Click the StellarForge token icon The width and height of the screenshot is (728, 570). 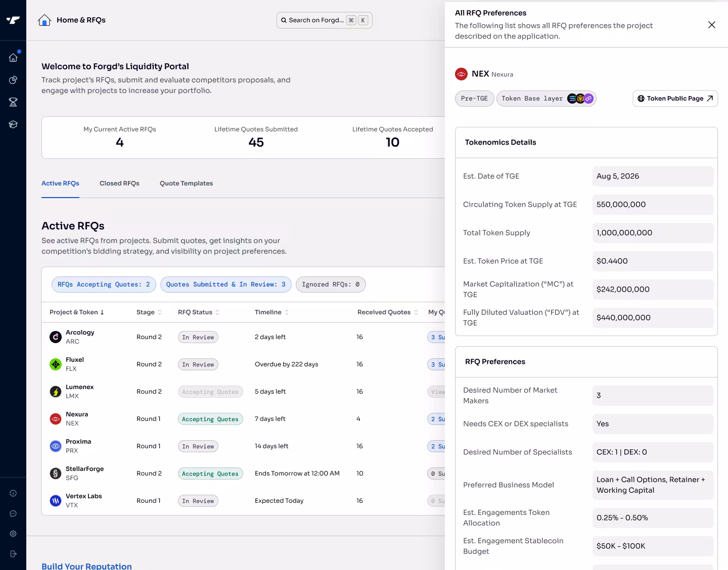click(x=56, y=473)
